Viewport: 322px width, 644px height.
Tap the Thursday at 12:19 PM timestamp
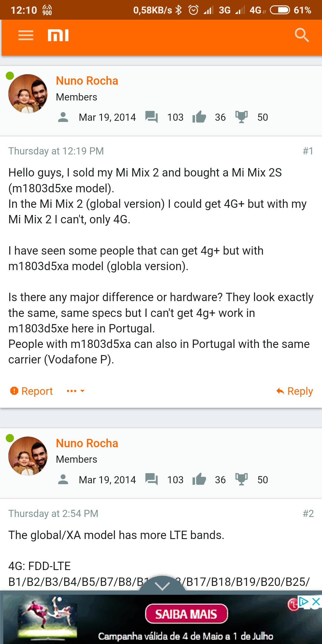tap(56, 151)
